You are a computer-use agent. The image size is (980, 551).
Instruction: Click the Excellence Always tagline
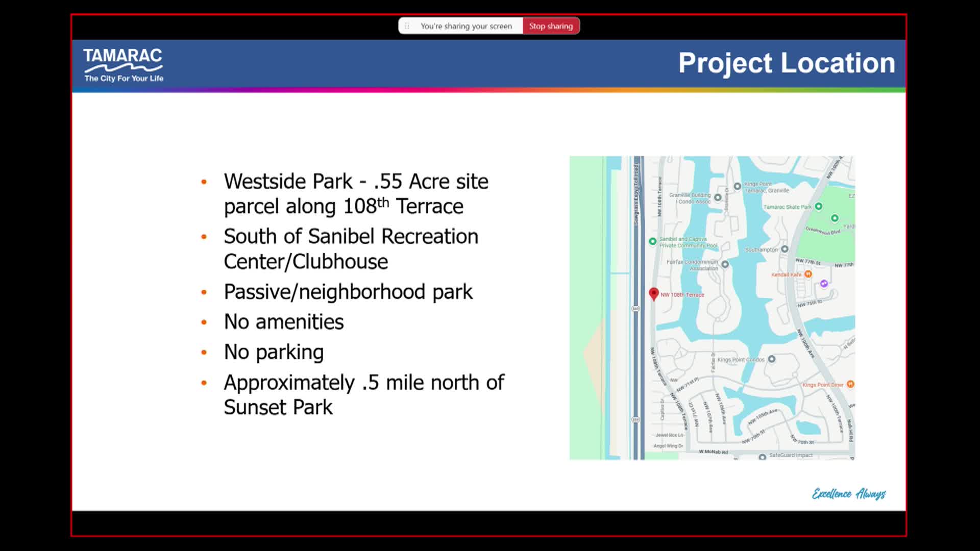[x=848, y=493]
